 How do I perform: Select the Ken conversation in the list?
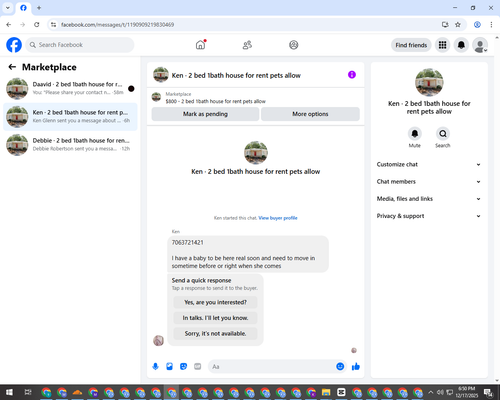coord(70,116)
